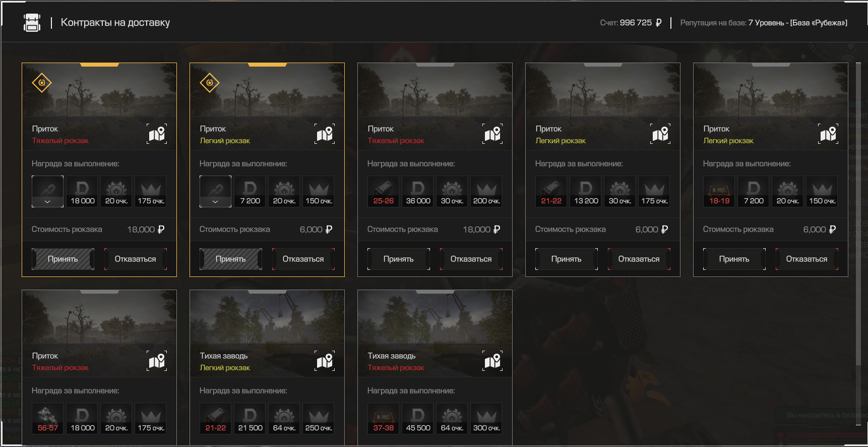Decline the gold-bordered Легкий рюкзак contract
Image resolution: width=868 pixels, height=447 pixels.
click(303, 259)
